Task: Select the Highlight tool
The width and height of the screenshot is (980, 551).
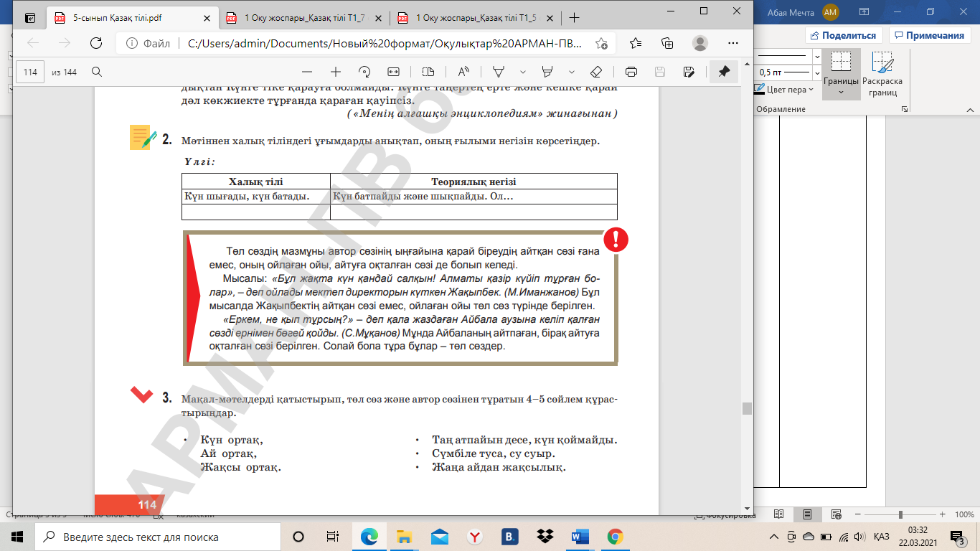Action: pyautogui.click(x=547, y=72)
